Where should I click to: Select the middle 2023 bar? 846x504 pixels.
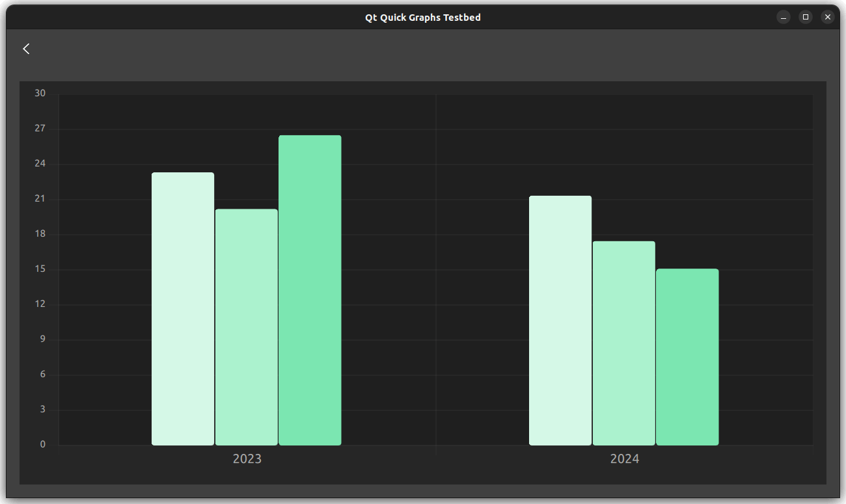(247, 327)
